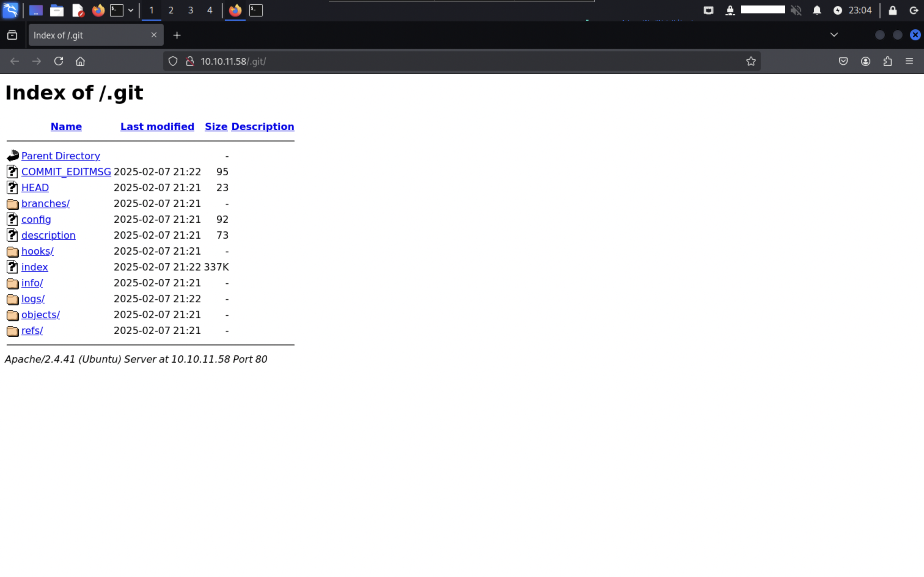Open the Firefox View recent browsing button
The image size is (924, 577).
click(x=12, y=35)
